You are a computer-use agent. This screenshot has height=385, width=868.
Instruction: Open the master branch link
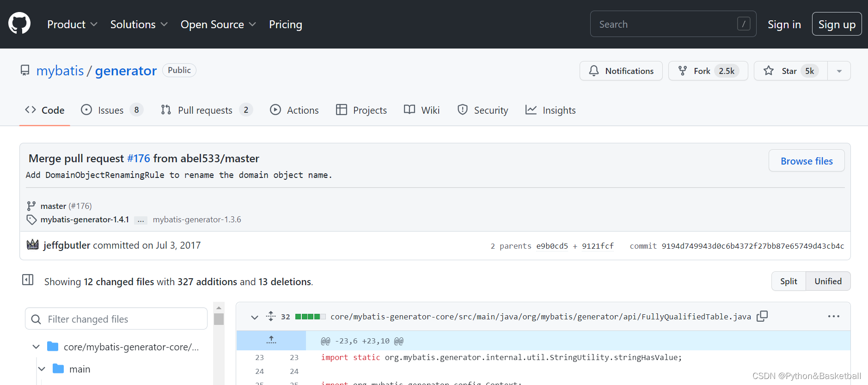pyautogui.click(x=53, y=206)
